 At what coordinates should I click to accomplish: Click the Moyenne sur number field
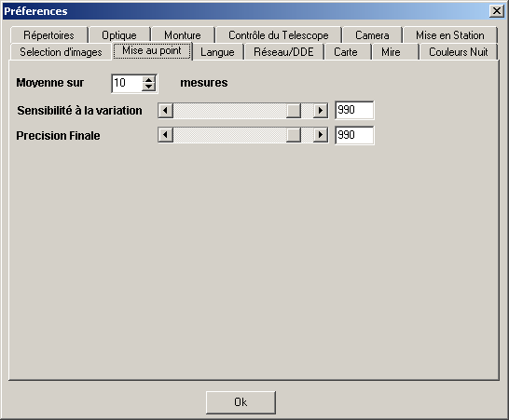[127, 84]
